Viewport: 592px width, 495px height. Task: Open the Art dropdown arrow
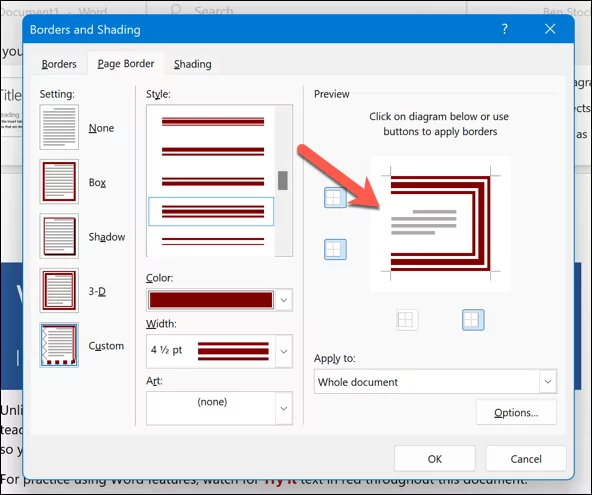click(x=284, y=409)
